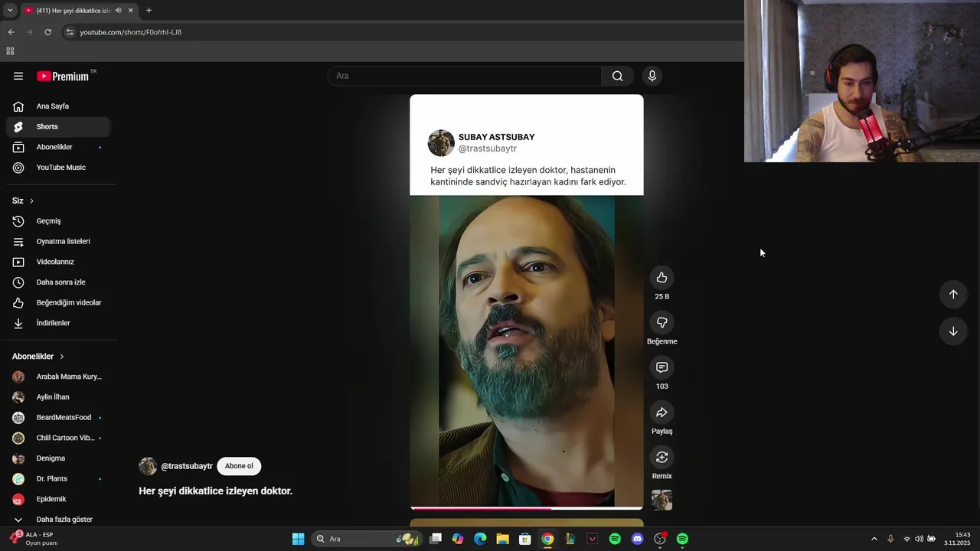980x551 pixels.
Task: Open Aylin İlhan channel
Action: [57, 397]
